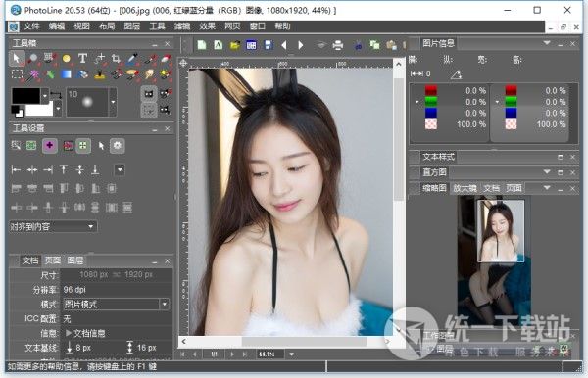Pick the Eyedropper color picker tool
588x378 pixels.
(132, 58)
